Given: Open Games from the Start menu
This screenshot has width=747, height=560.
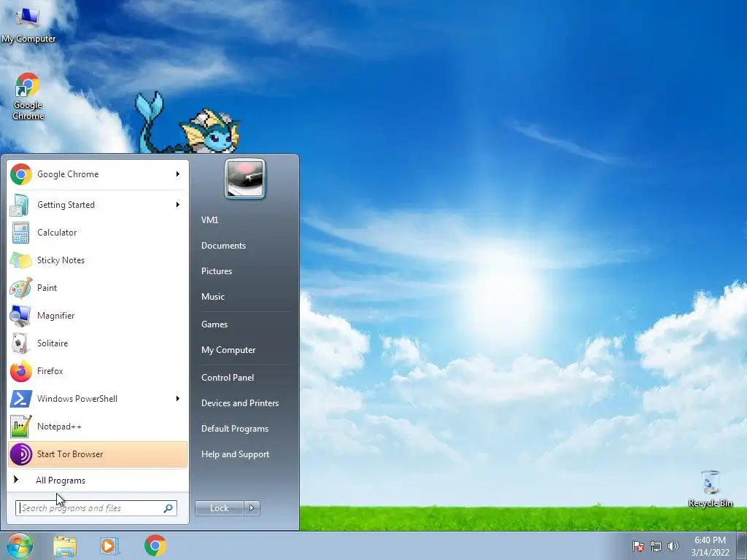Looking at the screenshot, I should [214, 324].
